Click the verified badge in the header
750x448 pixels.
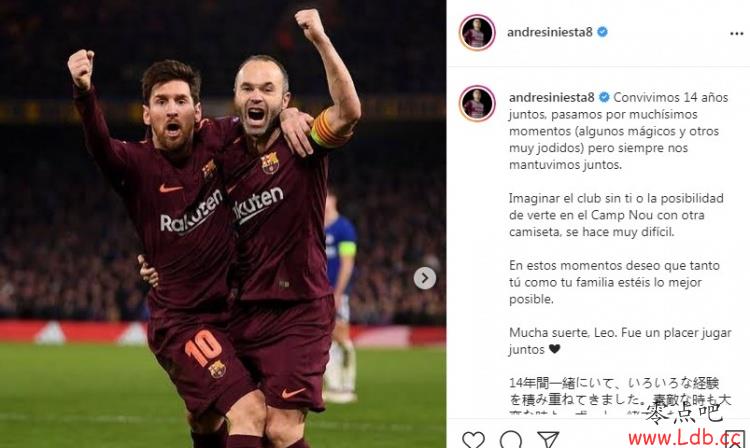(603, 32)
